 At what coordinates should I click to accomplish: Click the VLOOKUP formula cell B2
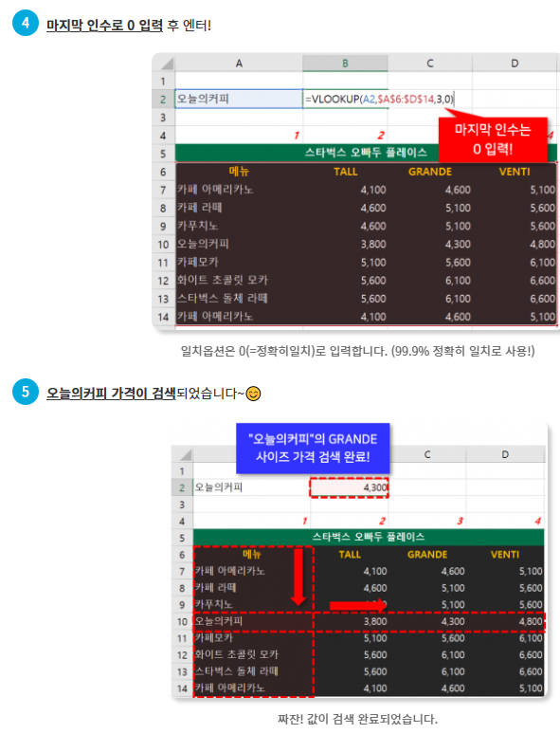point(379,99)
